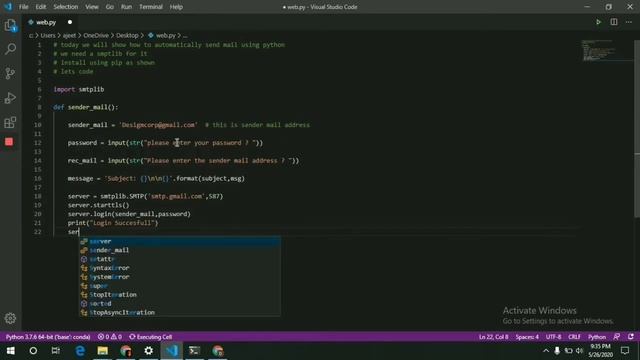Click 'server.starttls()' code line
The height and width of the screenshot is (360, 640).
(98, 205)
